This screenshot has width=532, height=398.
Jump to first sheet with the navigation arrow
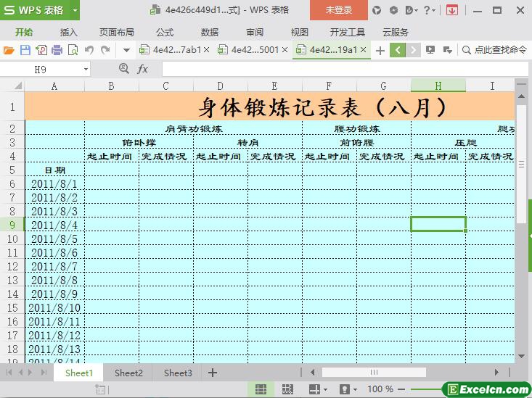(x=9, y=373)
